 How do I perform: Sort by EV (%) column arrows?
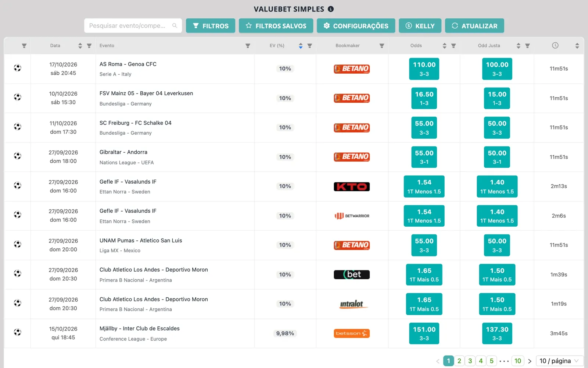click(x=301, y=46)
